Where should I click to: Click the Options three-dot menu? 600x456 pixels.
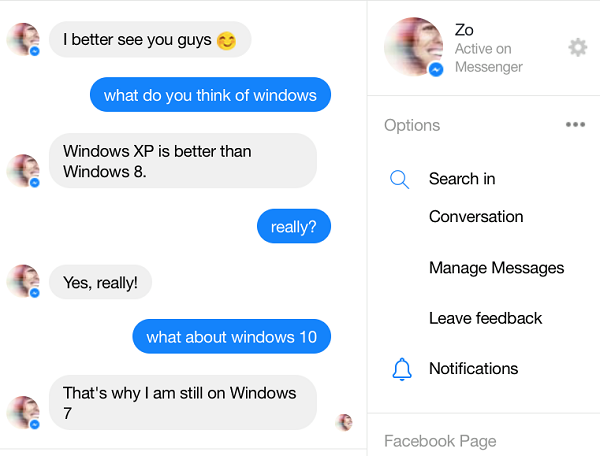(576, 124)
